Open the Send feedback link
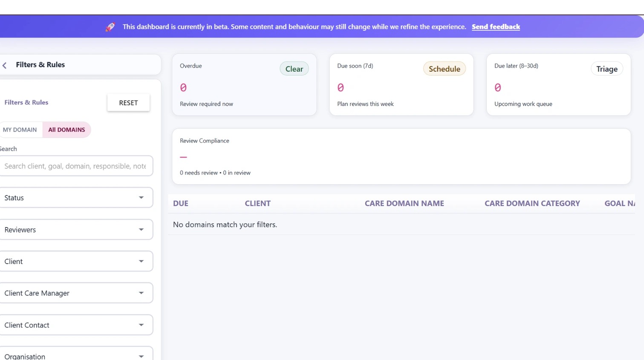The image size is (644, 360). (496, 27)
